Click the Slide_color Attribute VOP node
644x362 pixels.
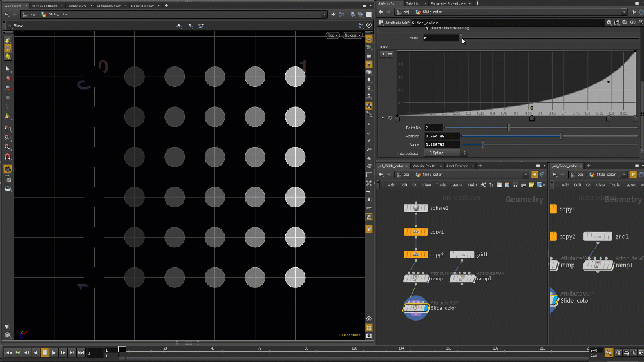tap(416, 308)
